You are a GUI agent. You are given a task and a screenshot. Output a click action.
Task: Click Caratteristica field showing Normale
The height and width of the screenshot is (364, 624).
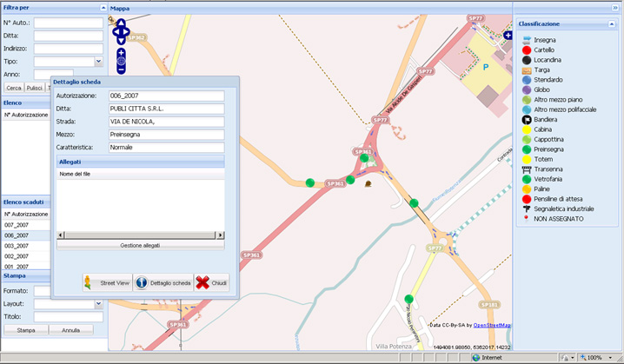click(x=167, y=147)
